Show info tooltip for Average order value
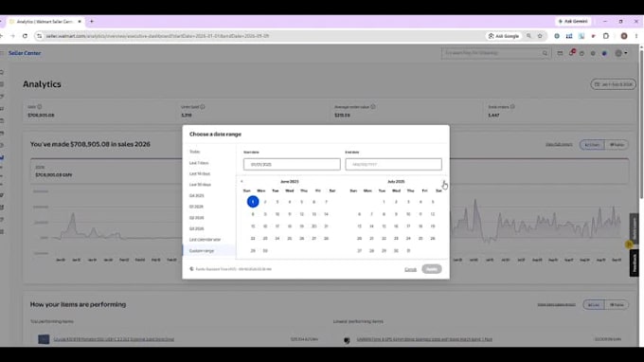644x362 pixels. pyautogui.click(x=373, y=107)
